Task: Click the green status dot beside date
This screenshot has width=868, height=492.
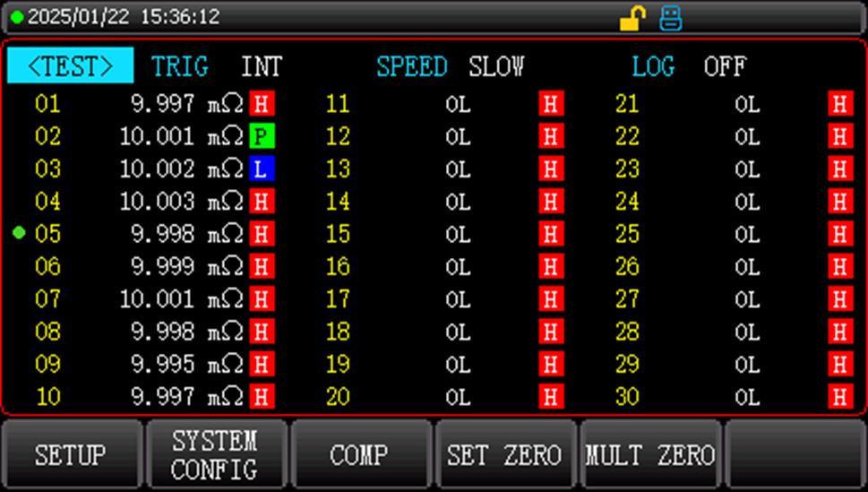Action: pos(17,17)
